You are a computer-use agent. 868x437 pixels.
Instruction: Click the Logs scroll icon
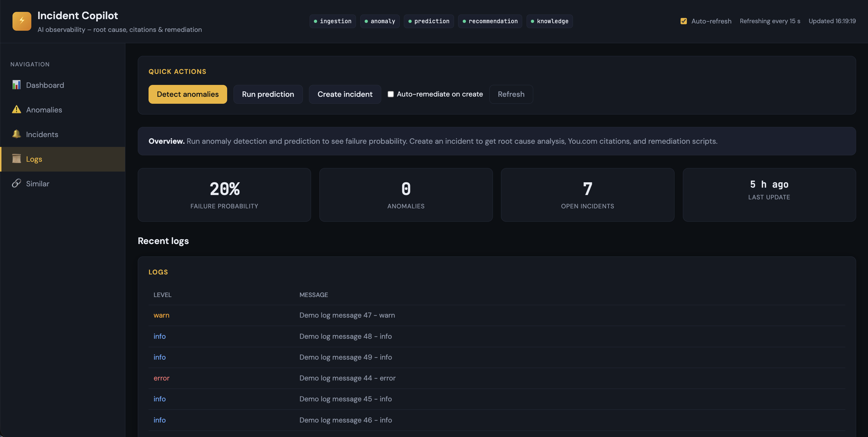tap(16, 159)
